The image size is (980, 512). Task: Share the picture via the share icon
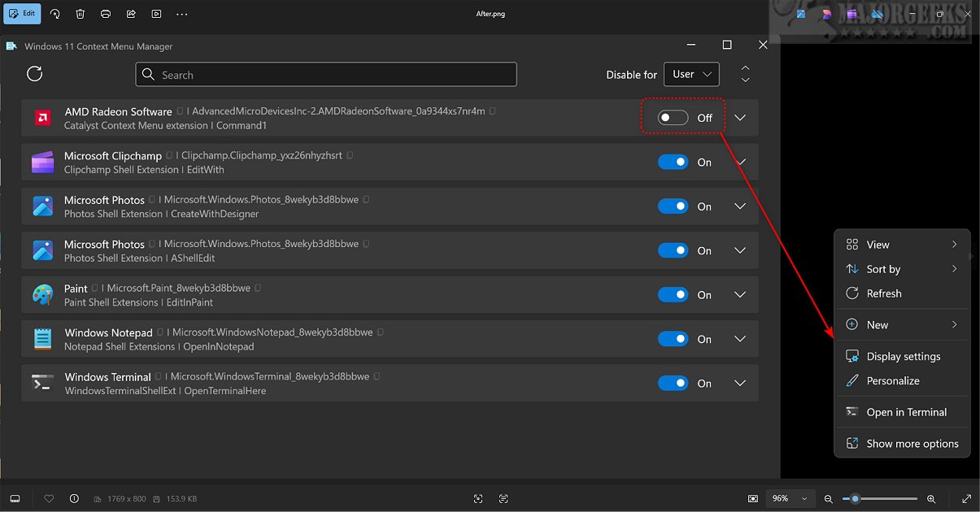131,14
